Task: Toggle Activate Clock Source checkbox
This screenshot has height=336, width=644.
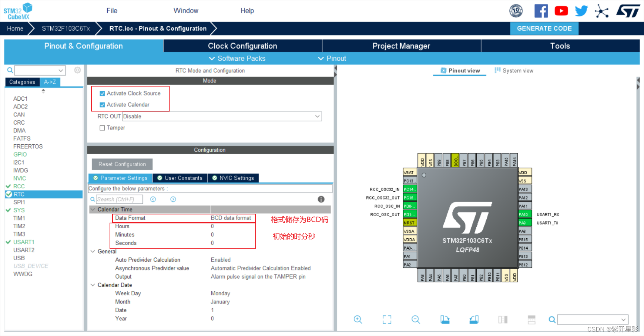Action: tap(102, 94)
